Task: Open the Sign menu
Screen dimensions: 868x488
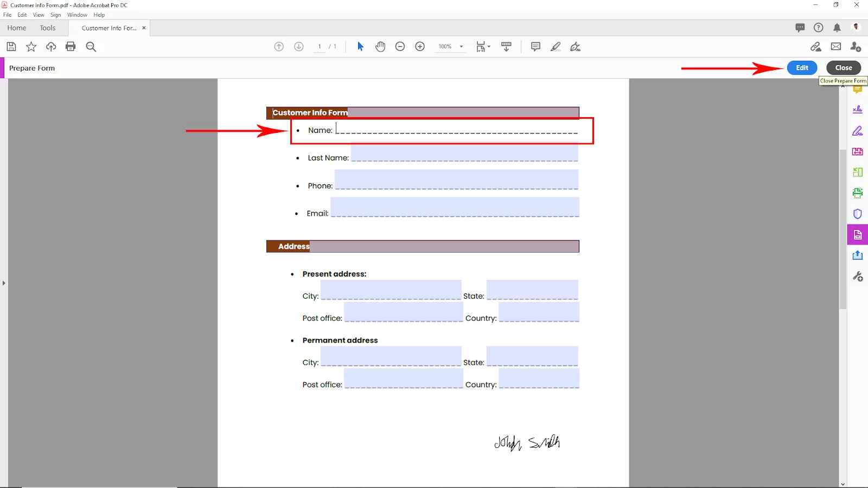Action: click(56, 15)
